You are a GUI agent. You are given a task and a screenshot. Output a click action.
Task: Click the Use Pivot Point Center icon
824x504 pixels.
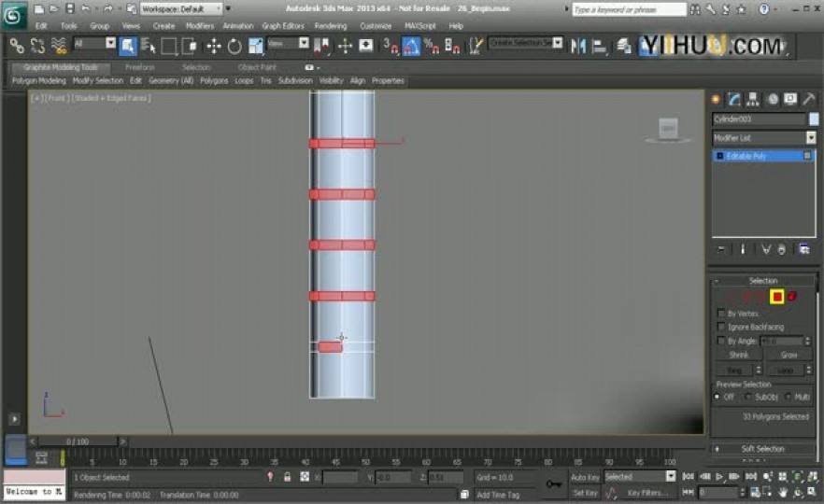[321, 47]
